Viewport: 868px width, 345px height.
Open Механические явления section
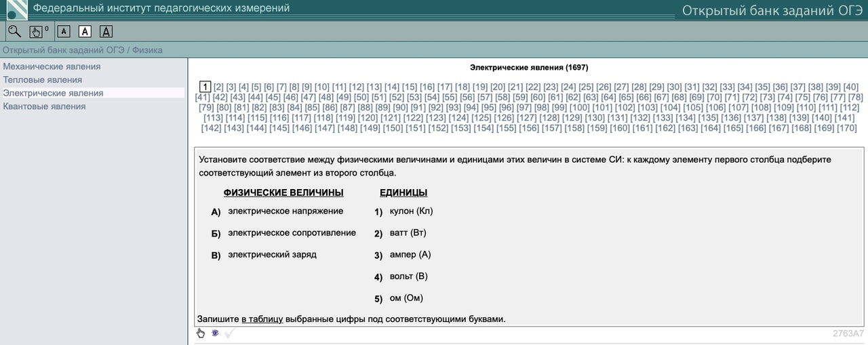click(x=52, y=66)
